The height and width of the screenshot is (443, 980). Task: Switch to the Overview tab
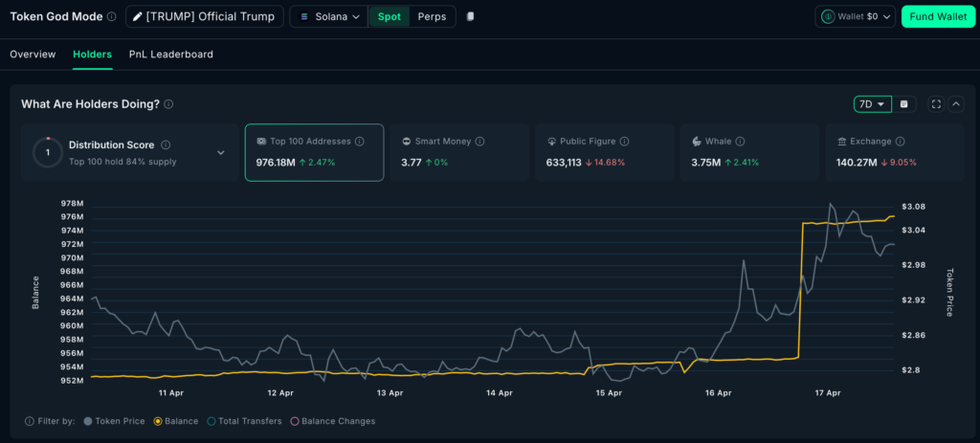[33, 55]
